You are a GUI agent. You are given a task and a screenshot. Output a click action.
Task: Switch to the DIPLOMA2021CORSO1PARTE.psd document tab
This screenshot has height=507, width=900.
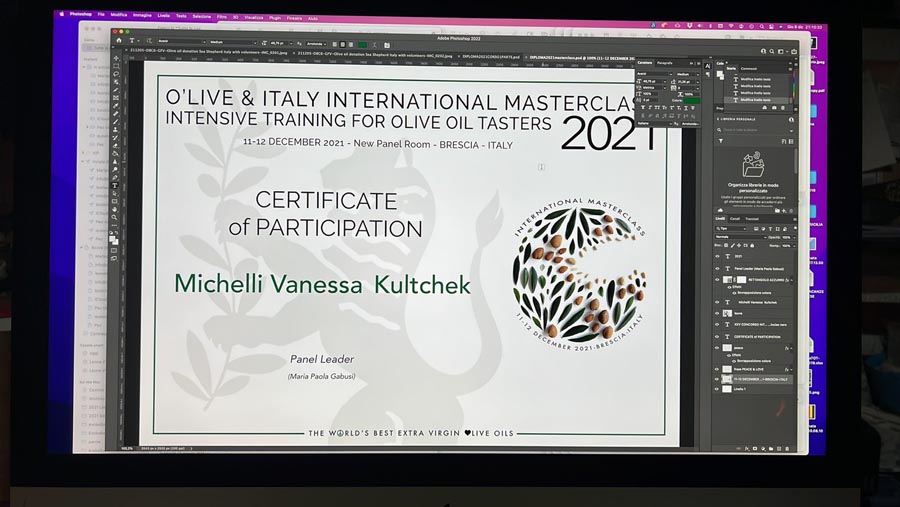(491, 56)
